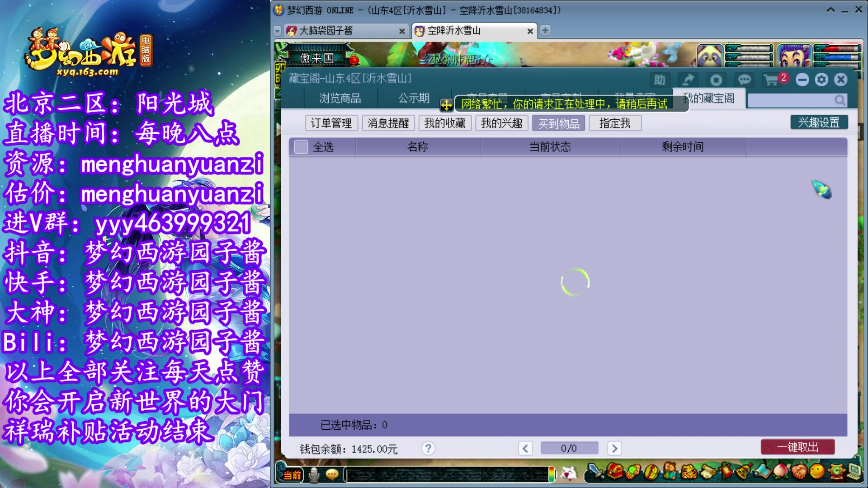This screenshot has height=488, width=868.
Task: Click the red health bar of the character
Action: pos(837,49)
